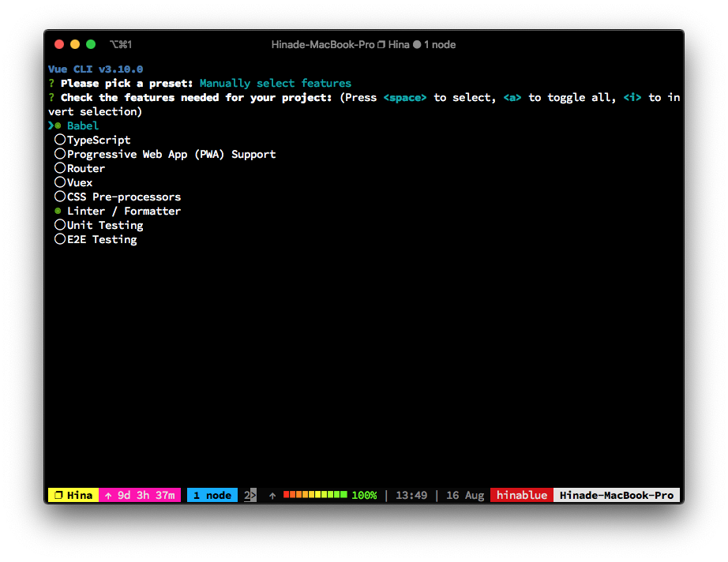Click the '<space>' key hint
This screenshot has height=562, width=728.
[405, 98]
